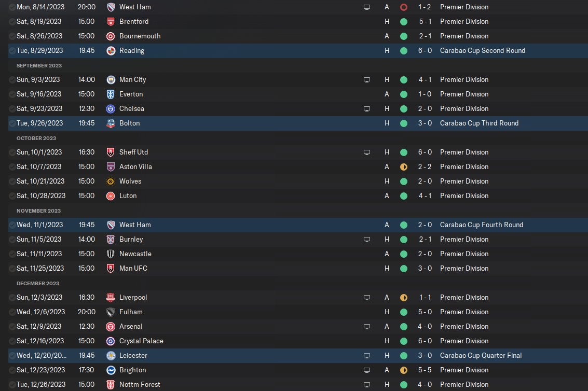This screenshot has width=588, height=391.
Task: Toggle the check circle beside Sun, 12/3/2023
Action: (x=12, y=298)
